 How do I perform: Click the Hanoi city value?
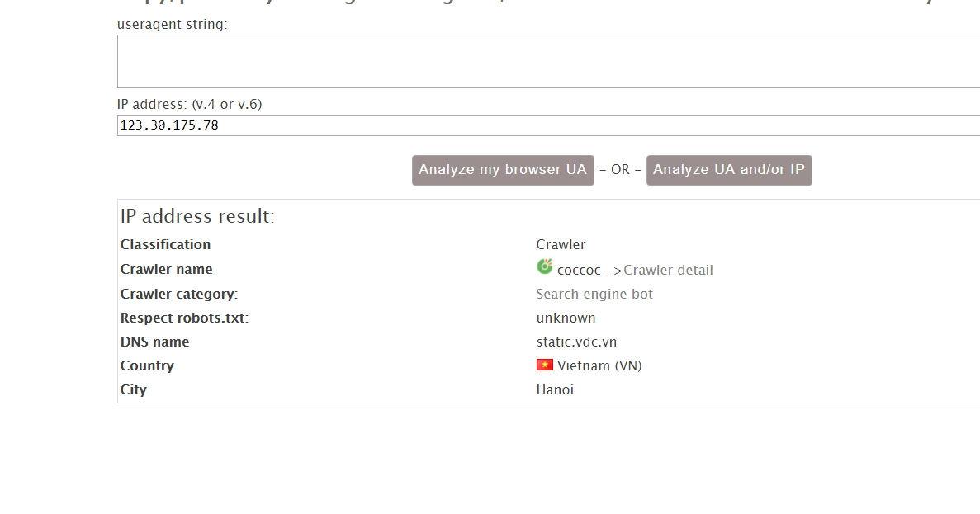555,389
